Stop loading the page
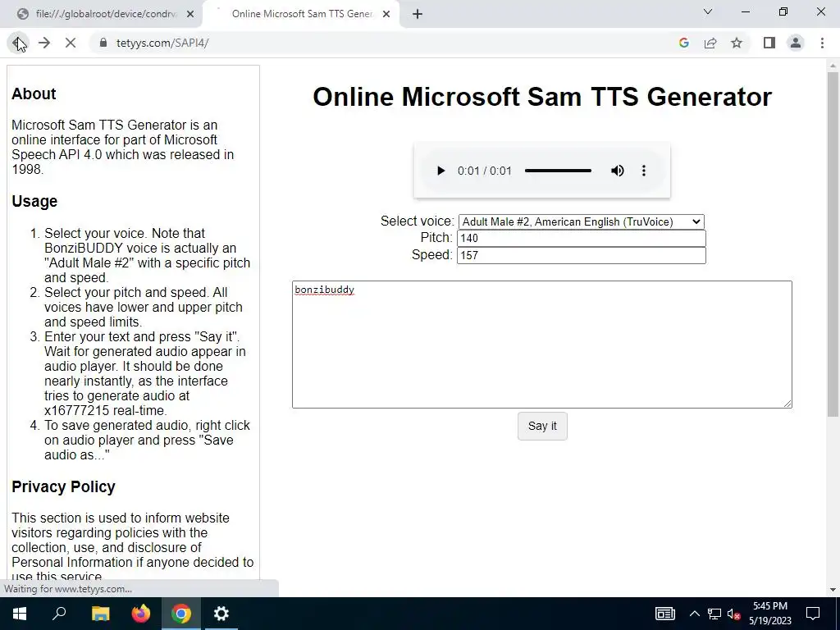 click(x=71, y=43)
